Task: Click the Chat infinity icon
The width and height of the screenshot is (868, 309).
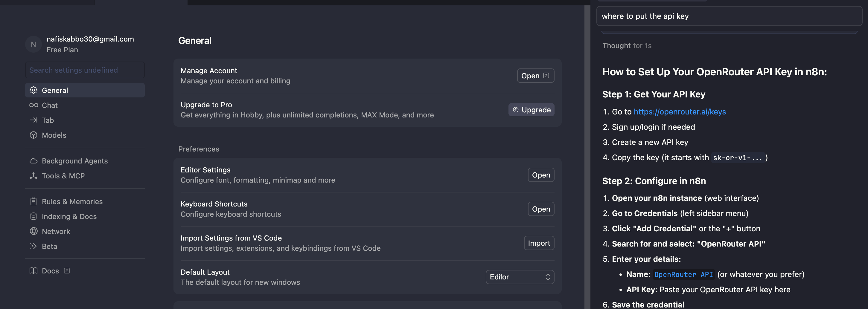Action: click(33, 105)
